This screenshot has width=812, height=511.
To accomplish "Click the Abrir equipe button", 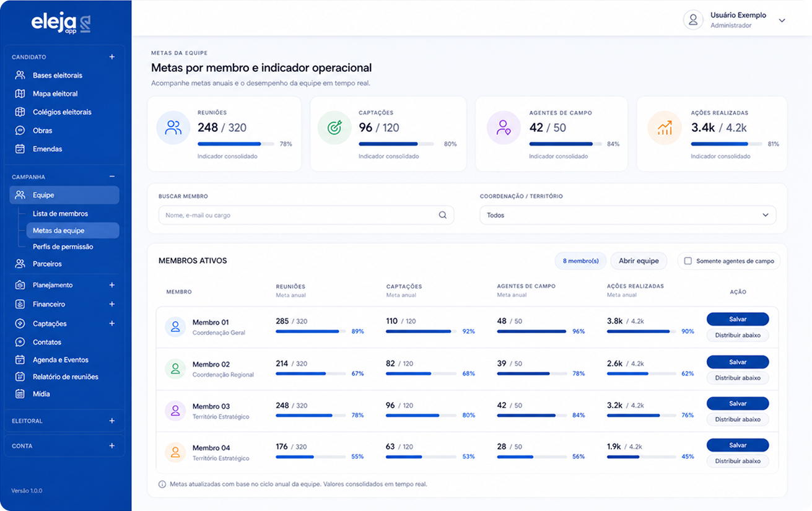I will click(639, 261).
